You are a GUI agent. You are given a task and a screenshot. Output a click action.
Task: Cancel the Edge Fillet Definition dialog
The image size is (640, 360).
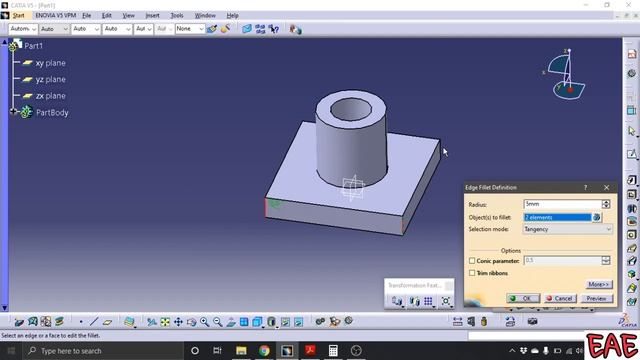559,298
